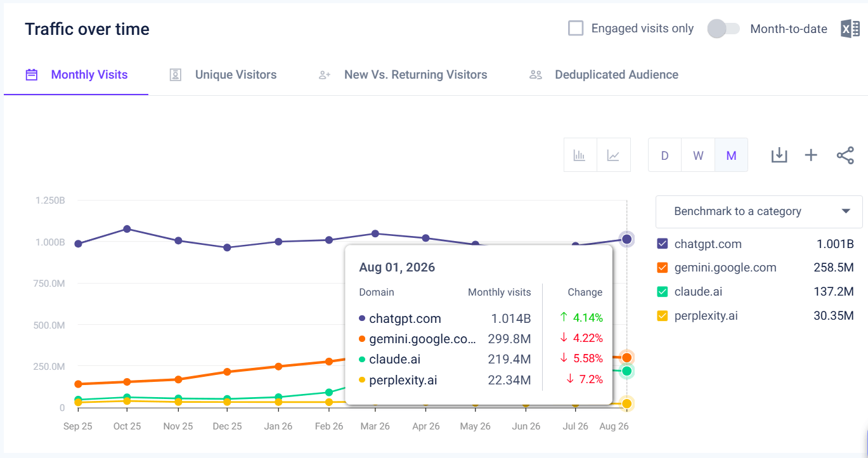868x458 pixels.
Task: Click the plus icon to add chart
Action: pos(811,155)
